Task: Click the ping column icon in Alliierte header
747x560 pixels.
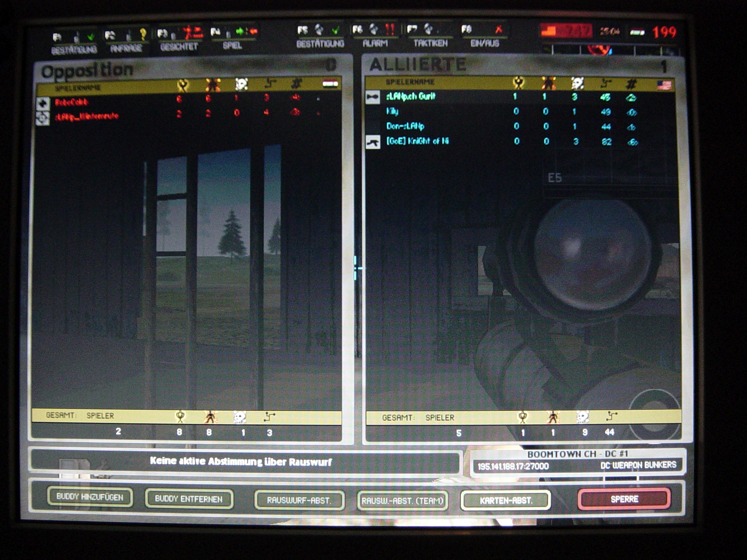Action: [x=607, y=83]
